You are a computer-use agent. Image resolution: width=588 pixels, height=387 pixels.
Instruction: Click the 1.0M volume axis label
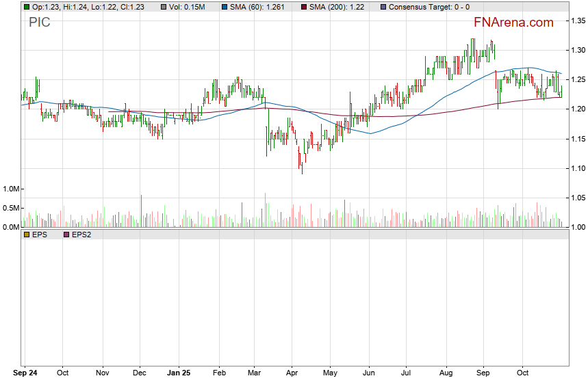[x=12, y=189]
